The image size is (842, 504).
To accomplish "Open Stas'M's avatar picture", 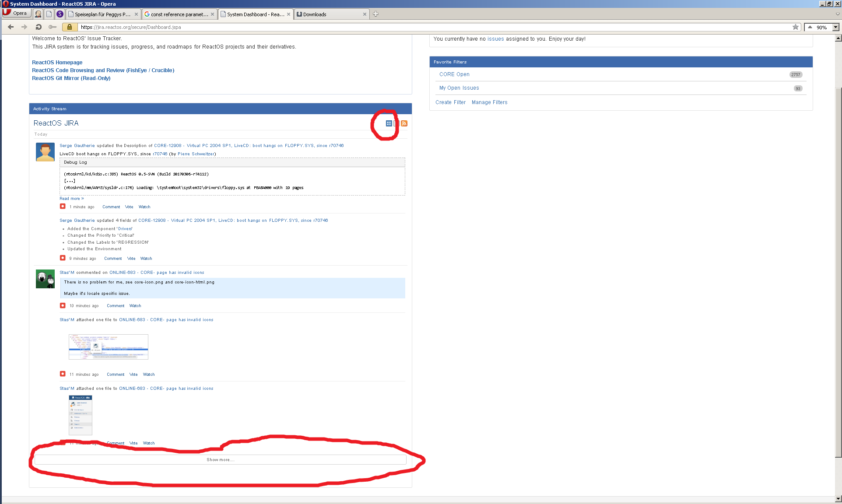I will pyautogui.click(x=45, y=279).
